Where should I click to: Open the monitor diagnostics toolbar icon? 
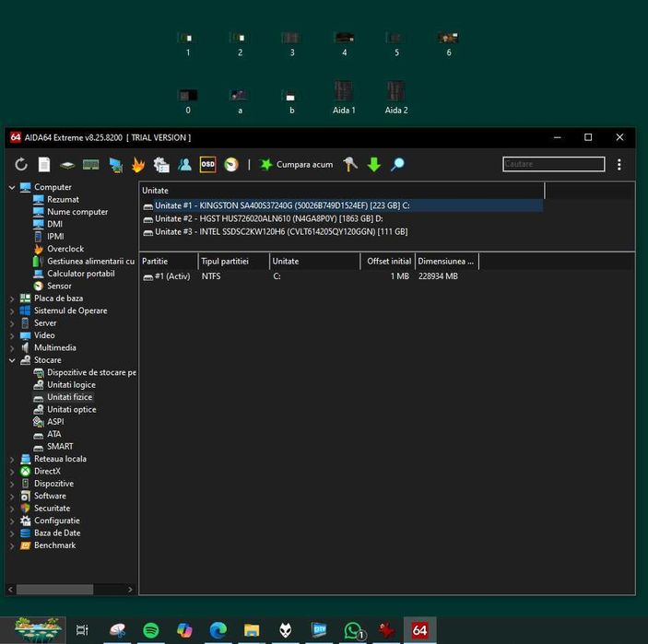[116, 165]
